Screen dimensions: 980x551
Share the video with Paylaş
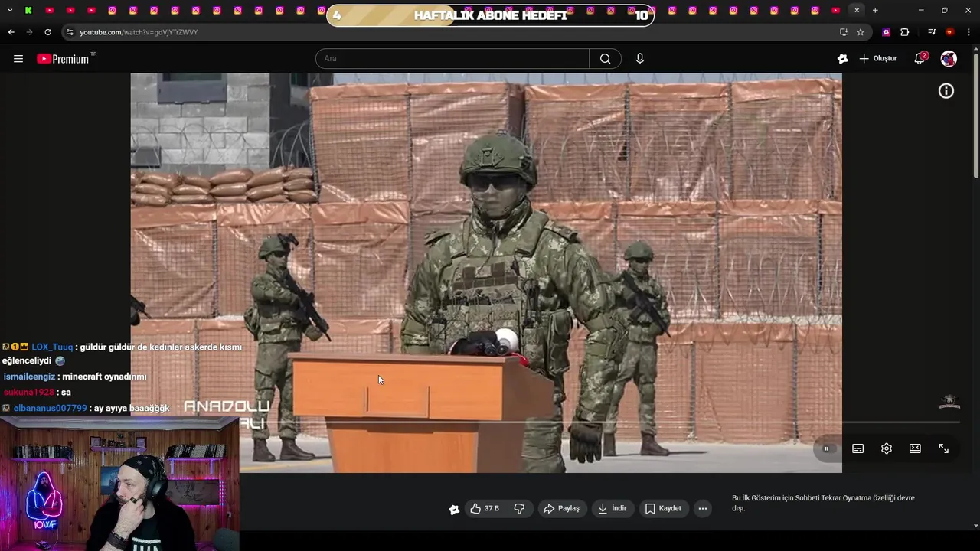click(x=561, y=509)
